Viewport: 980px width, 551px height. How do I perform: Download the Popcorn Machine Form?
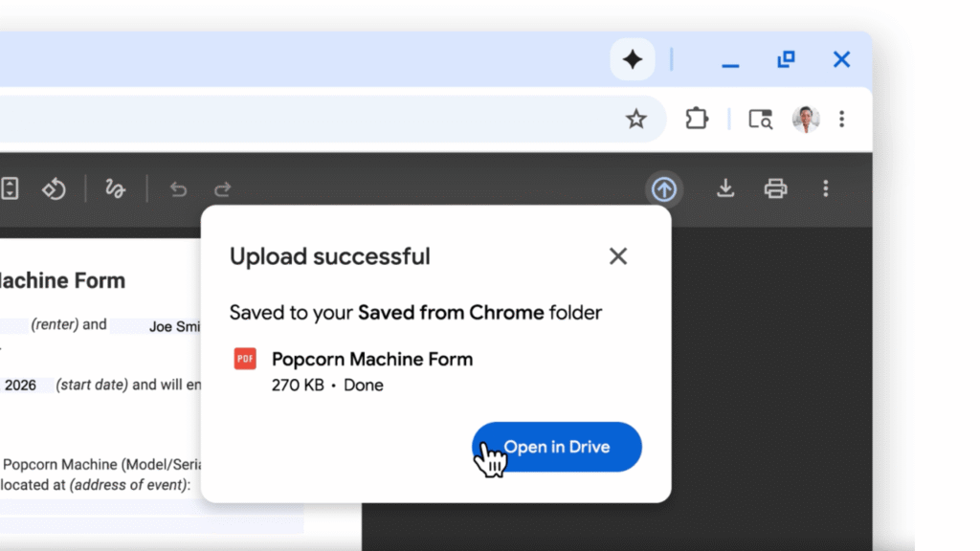[x=725, y=188]
